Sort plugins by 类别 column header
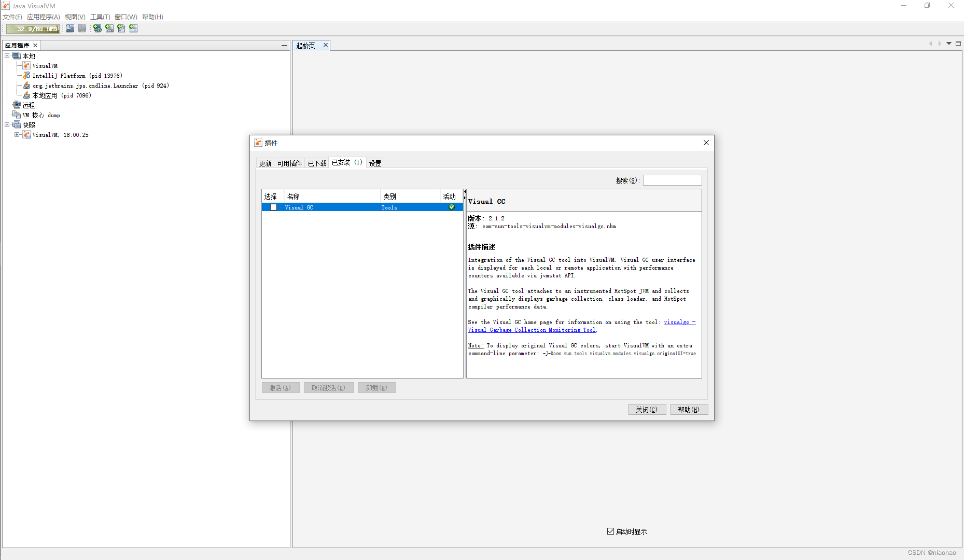The image size is (964, 560). [410, 197]
